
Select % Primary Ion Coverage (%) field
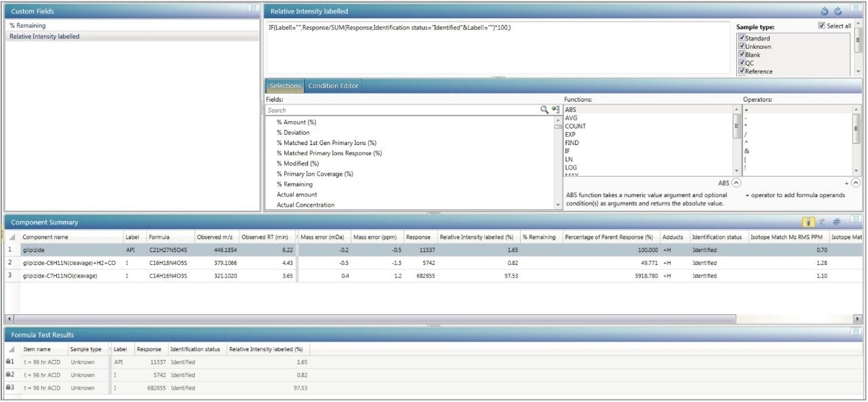(x=315, y=174)
